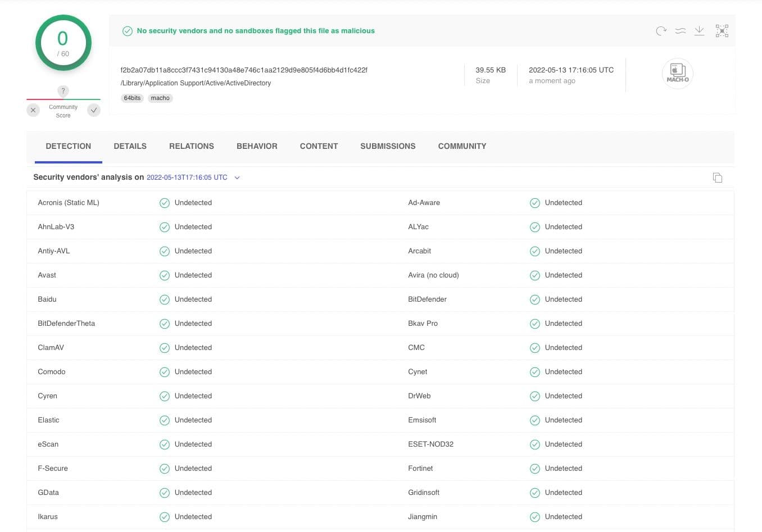Click the no vendors flagged banner text

click(x=256, y=31)
